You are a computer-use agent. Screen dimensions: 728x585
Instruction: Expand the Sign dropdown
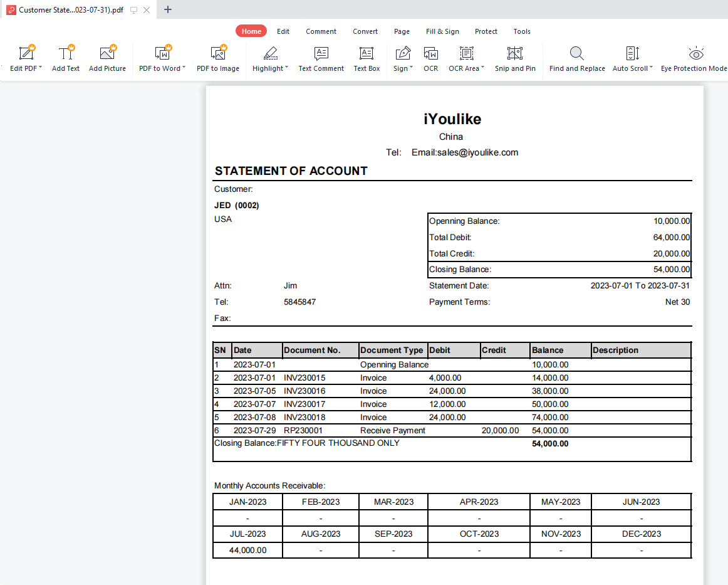[x=412, y=68]
